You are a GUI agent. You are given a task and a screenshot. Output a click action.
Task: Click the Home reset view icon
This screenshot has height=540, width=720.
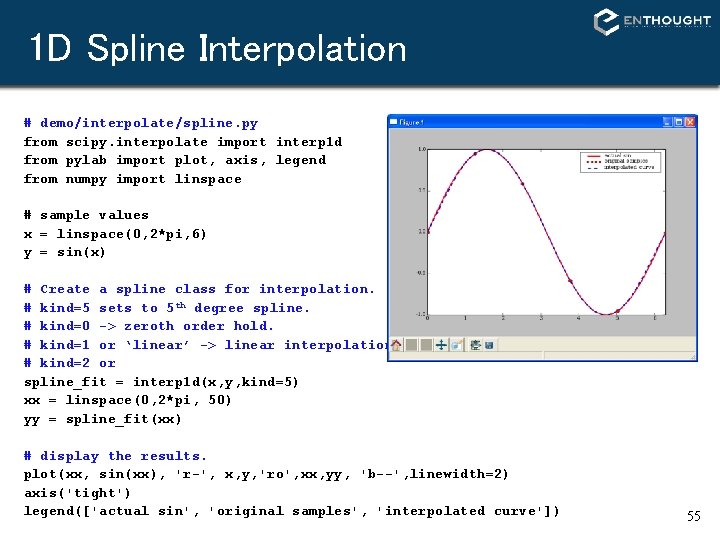[x=396, y=345]
